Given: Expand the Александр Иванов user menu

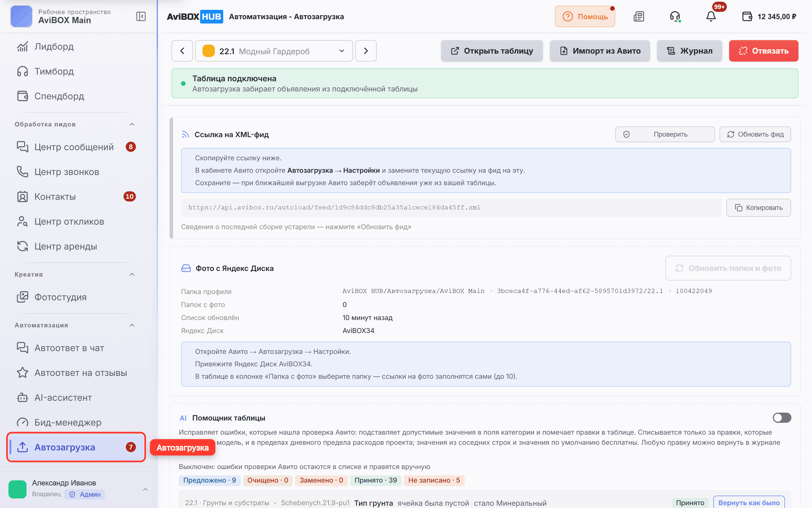Looking at the screenshot, I should [x=145, y=489].
